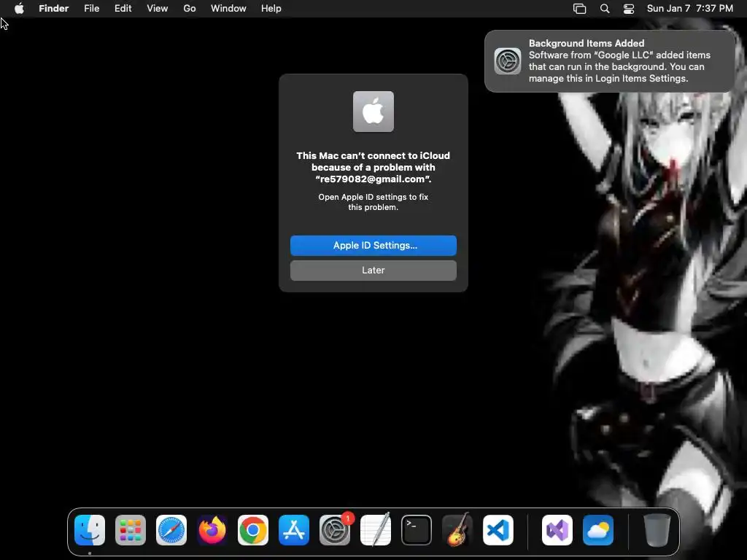Dismiss dialog with the Later button

pos(373,270)
